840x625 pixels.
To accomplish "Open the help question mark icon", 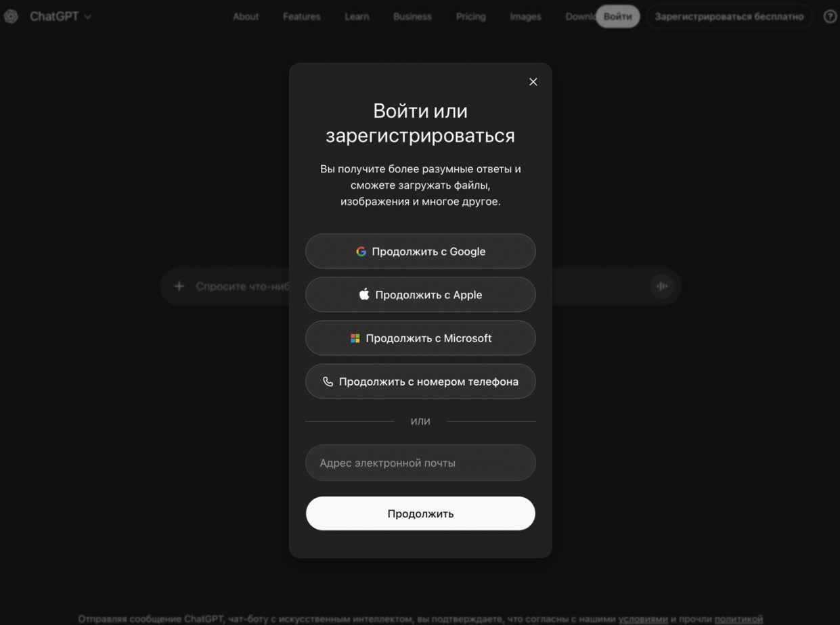I will click(831, 16).
